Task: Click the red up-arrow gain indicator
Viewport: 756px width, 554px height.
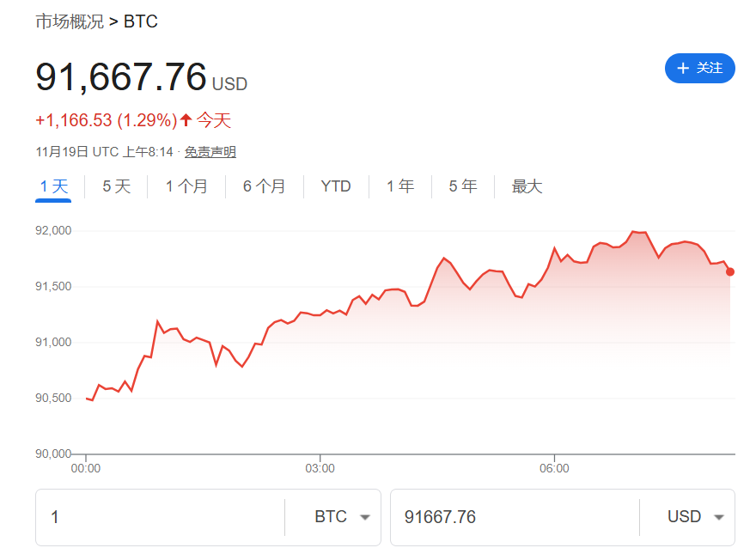Action: pos(186,120)
